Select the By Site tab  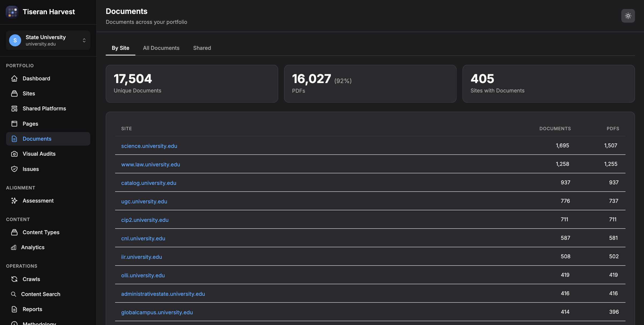click(120, 48)
